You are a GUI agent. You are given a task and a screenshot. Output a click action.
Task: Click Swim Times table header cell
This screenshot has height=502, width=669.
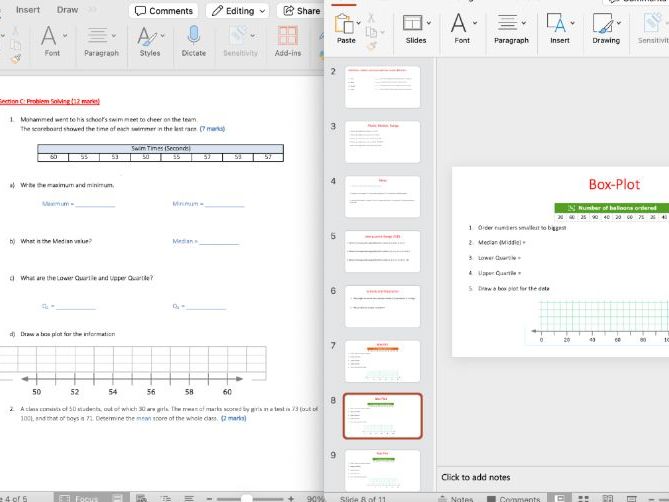tap(160, 148)
